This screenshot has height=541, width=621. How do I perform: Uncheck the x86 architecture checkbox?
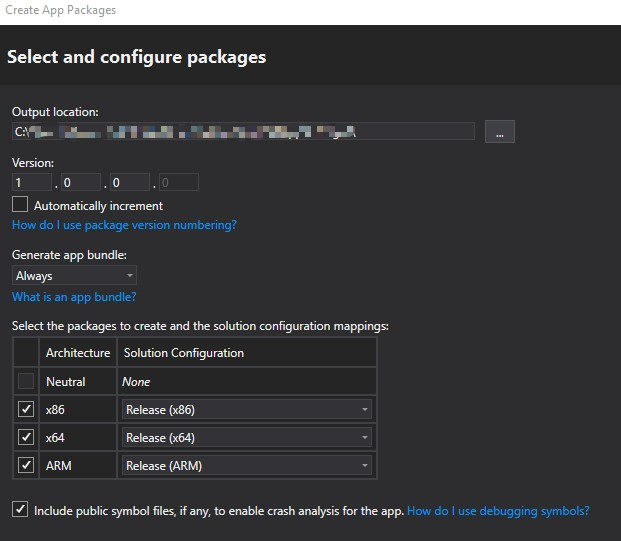[x=26, y=409]
